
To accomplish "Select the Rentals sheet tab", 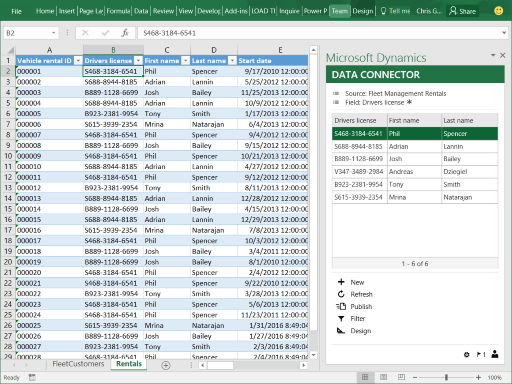I will [129, 364].
